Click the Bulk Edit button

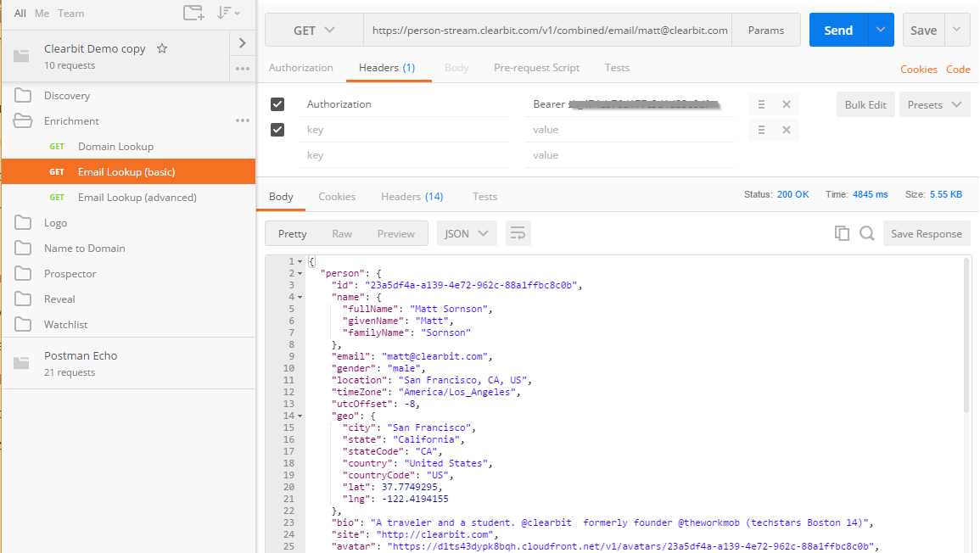[865, 104]
